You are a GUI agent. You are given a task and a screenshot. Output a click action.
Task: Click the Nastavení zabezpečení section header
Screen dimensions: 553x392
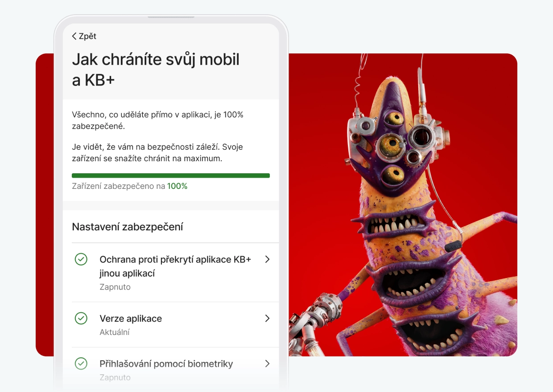pos(128,227)
